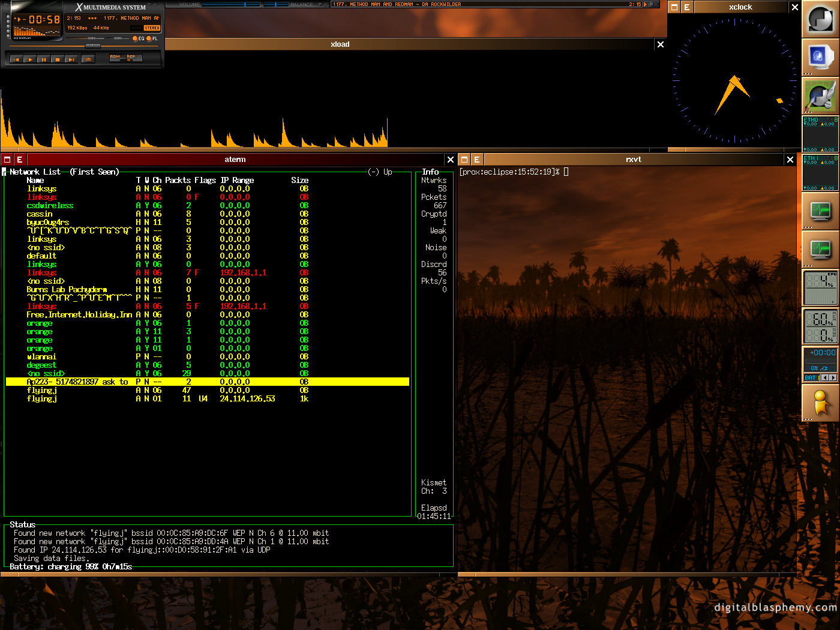
Task: Click the (-) Up indicator in Kismet
Action: point(380,172)
